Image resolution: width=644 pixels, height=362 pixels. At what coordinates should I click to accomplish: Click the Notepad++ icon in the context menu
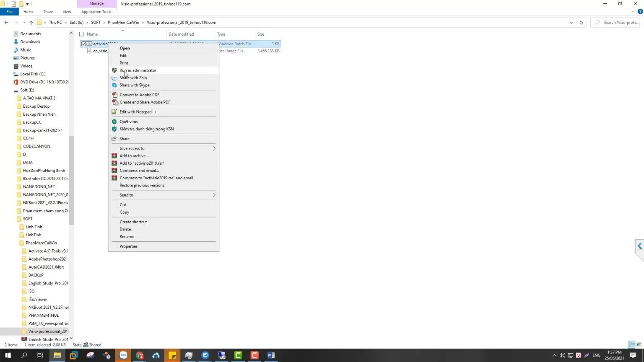[x=114, y=112]
